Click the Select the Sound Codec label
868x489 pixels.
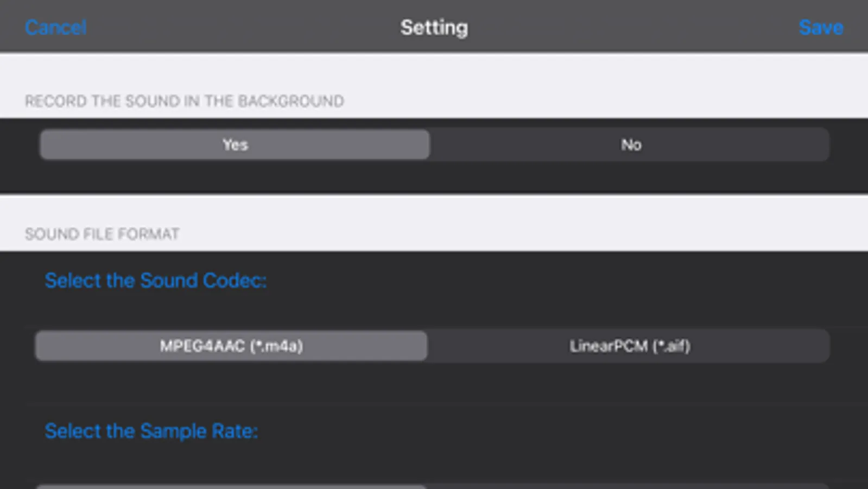(155, 280)
